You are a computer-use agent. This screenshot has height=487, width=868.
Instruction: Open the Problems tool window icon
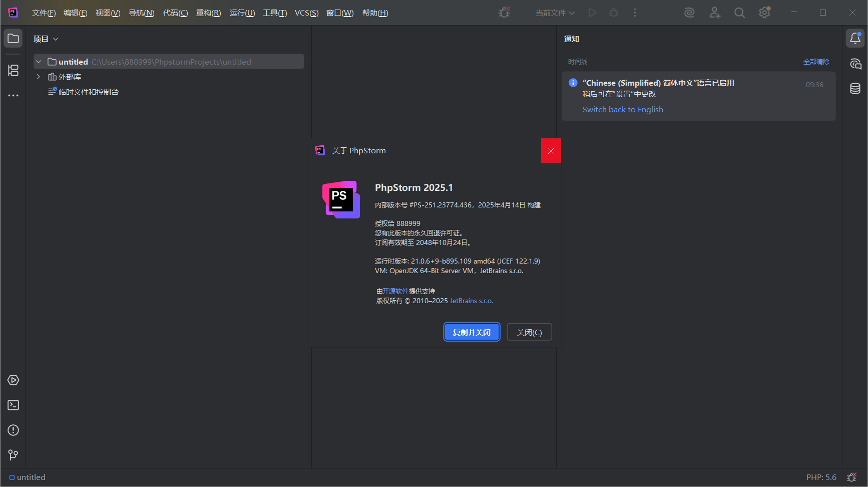pyautogui.click(x=13, y=430)
